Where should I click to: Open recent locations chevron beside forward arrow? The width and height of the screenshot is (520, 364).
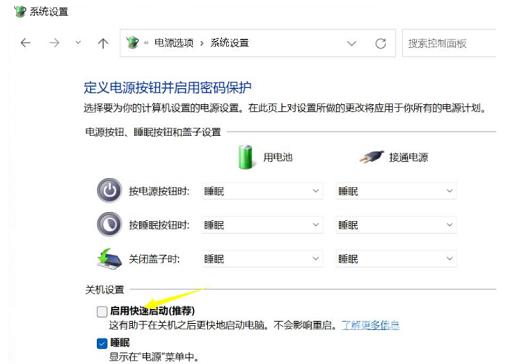coord(78,43)
